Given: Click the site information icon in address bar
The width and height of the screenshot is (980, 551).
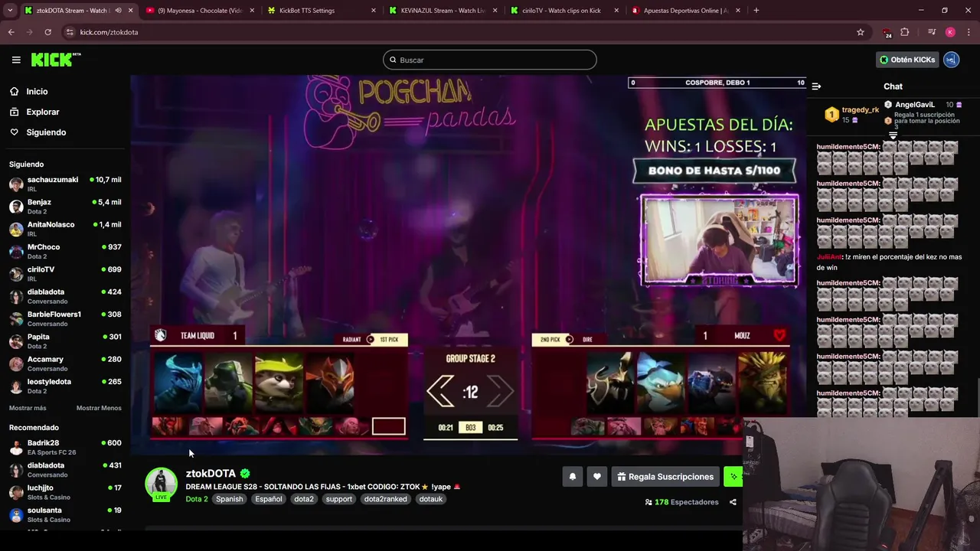Looking at the screenshot, I should (70, 32).
